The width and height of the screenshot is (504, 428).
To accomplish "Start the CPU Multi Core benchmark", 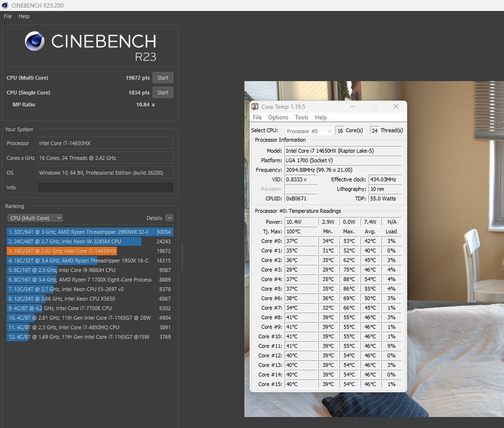I will [163, 78].
